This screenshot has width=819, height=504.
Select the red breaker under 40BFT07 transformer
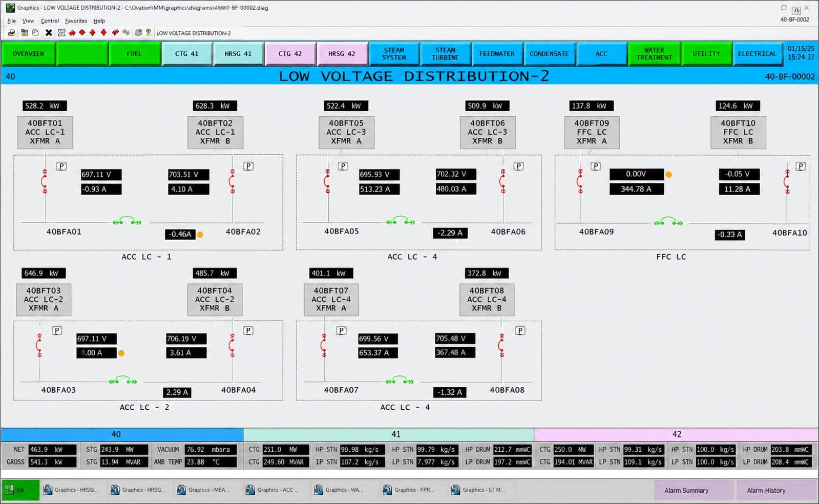pos(324,345)
